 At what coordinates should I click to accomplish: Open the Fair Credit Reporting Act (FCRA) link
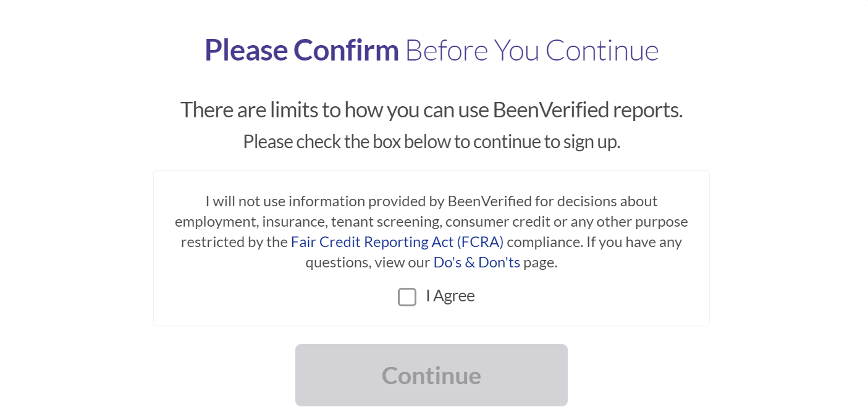click(x=397, y=242)
